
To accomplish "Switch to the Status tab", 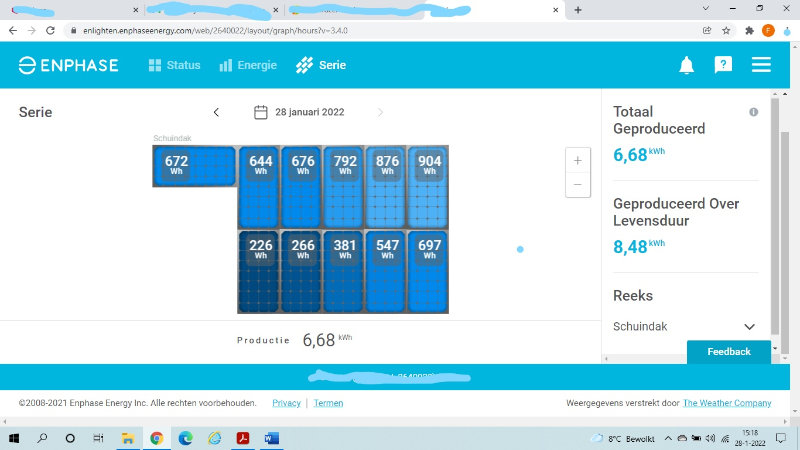I will click(x=175, y=65).
